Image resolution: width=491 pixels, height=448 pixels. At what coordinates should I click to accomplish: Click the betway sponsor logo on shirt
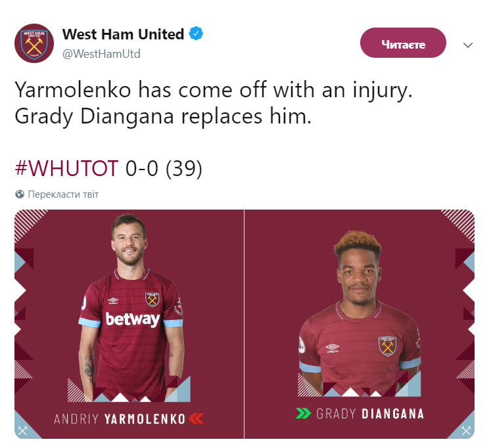pos(133,319)
